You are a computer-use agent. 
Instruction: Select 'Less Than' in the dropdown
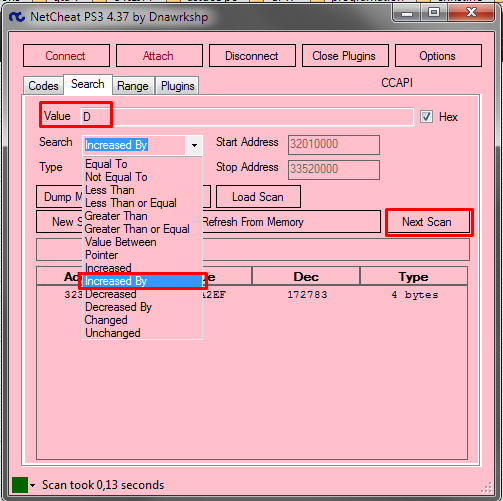click(142, 190)
